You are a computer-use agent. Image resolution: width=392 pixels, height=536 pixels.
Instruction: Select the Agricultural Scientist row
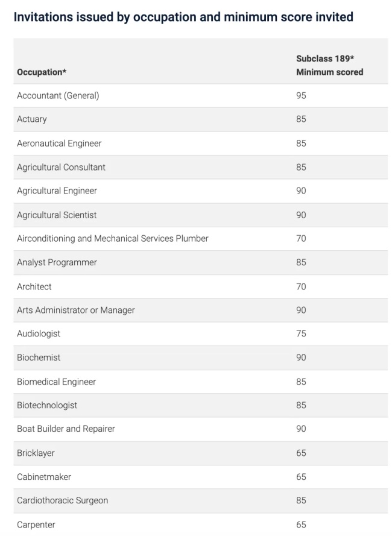[200, 215]
